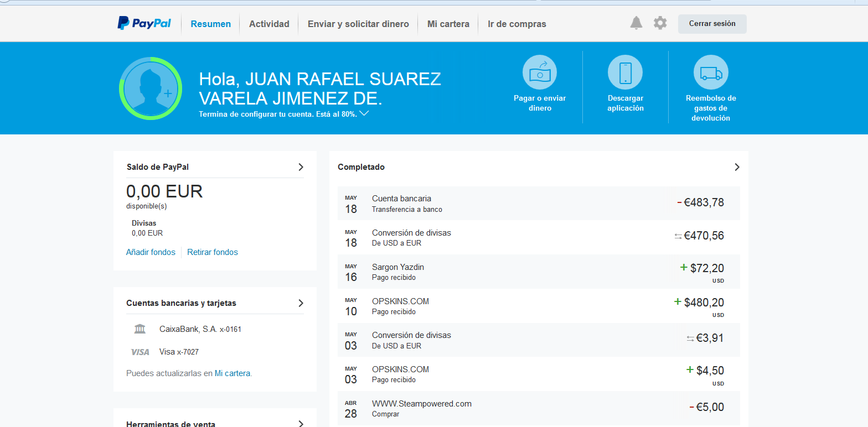Click the CaixaBank bank building icon
This screenshot has height=427, width=868.
point(140,329)
